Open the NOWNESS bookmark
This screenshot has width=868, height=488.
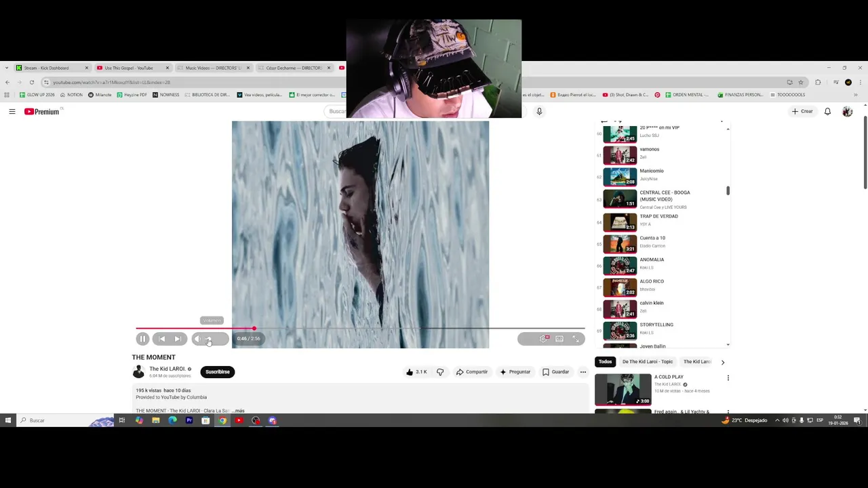[166, 95]
